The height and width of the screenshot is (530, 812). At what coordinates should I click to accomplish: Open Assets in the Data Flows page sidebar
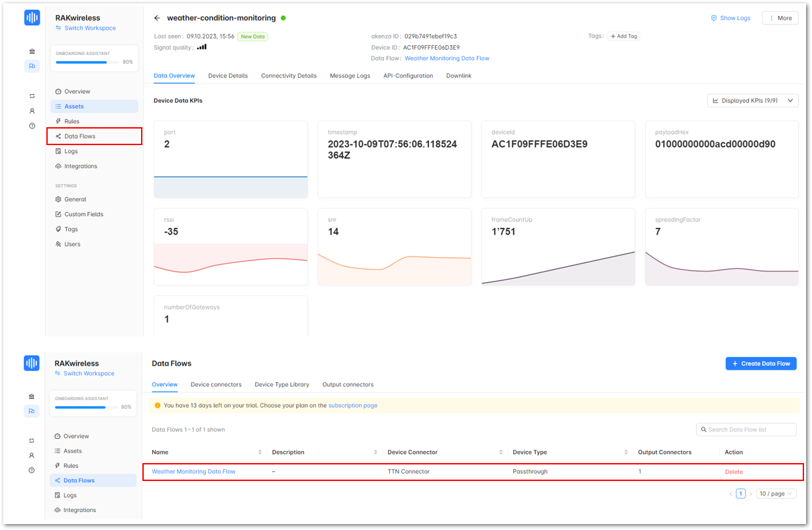93,450
